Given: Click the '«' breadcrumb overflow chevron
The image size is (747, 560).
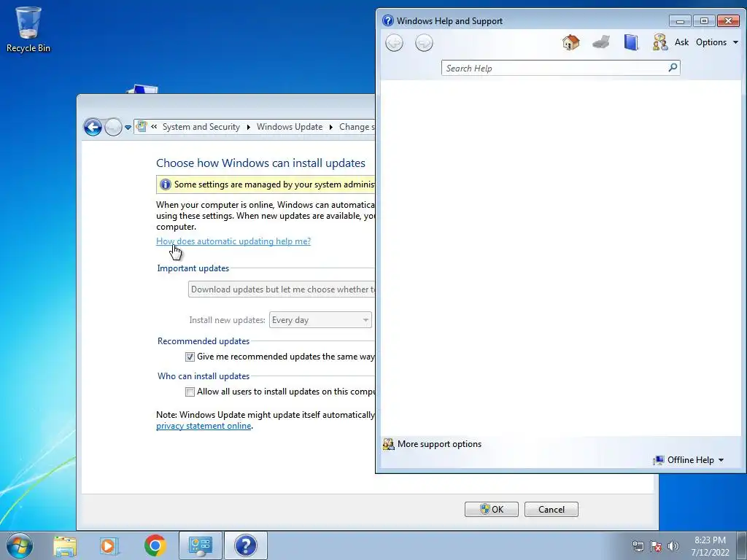Looking at the screenshot, I should tap(154, 127).
